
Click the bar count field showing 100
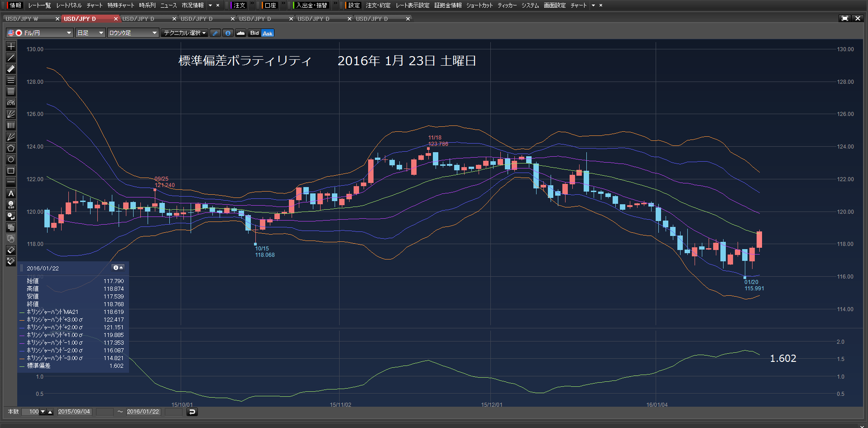31,412
